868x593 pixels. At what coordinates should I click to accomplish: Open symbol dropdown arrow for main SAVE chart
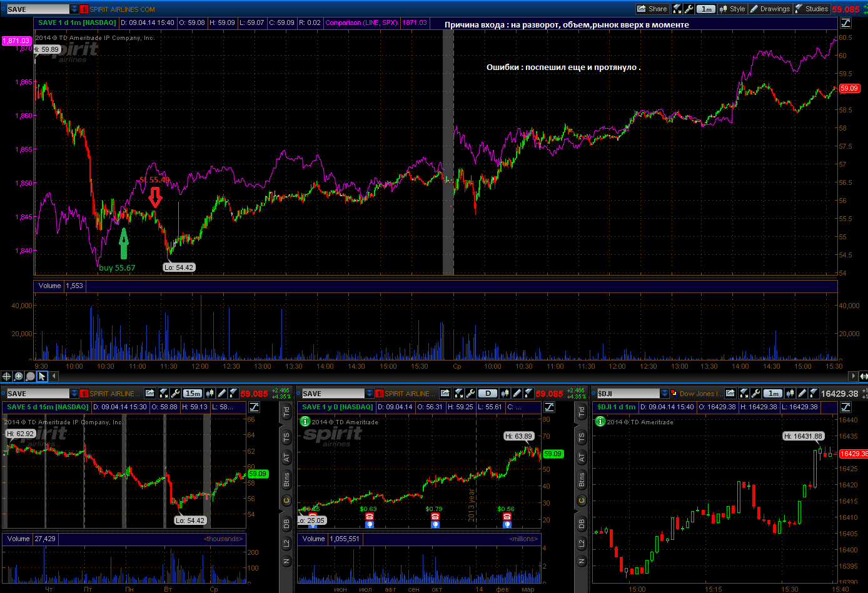click(x=74, y=9)
